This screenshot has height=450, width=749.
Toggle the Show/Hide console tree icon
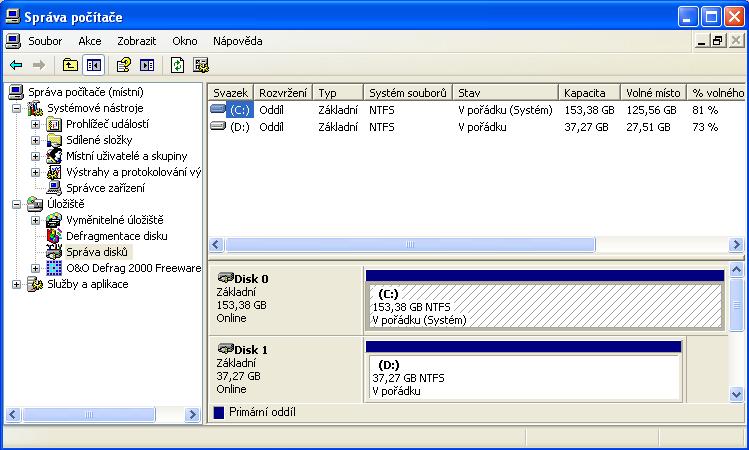[94, 65]
